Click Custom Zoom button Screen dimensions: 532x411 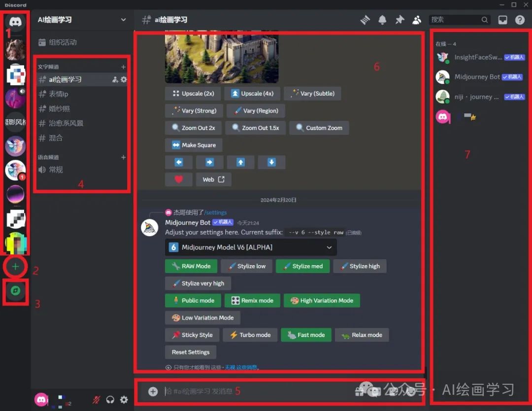click(x=319, y=128)
